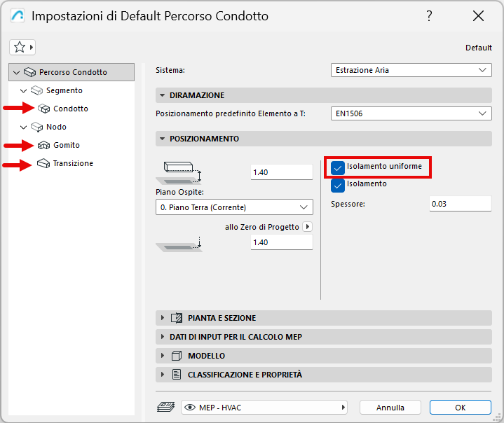This screenshot has width=504, height=423.
Task: Click the Annulla button
Action: (x=390, y=407)
